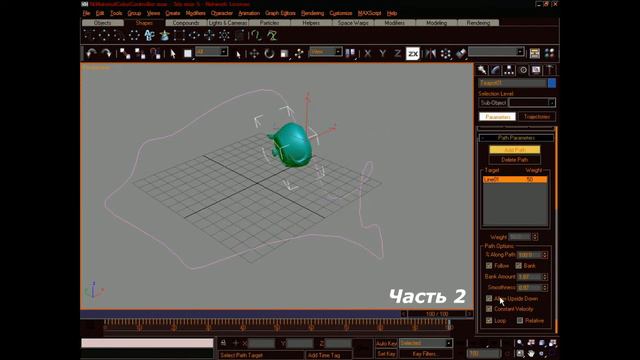The width and height of the screenshot is (640, 360).
Task: Activate the Select and Rotate tool
Action: point(269,53)
